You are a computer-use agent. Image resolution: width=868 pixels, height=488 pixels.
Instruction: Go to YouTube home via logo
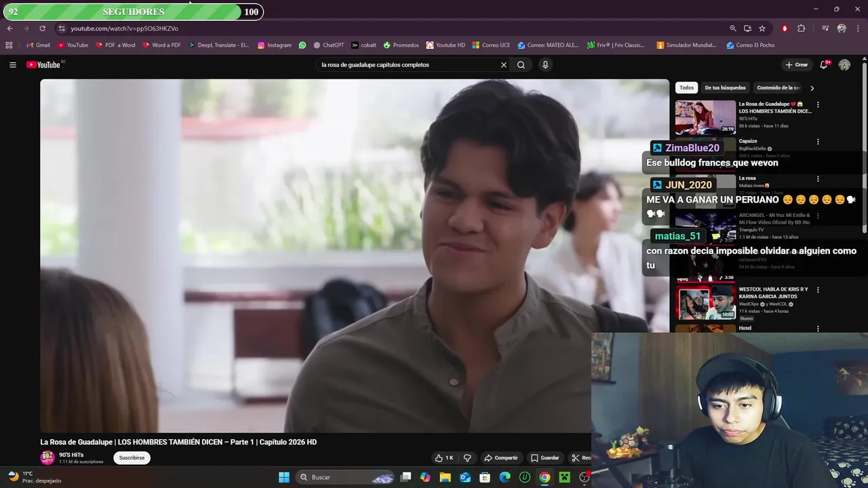pos(43,65)
